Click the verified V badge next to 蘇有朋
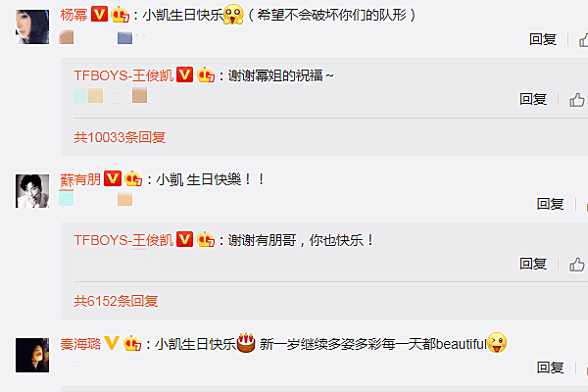The width and height of the screenshot is (588, 392). tap(113, 178)
